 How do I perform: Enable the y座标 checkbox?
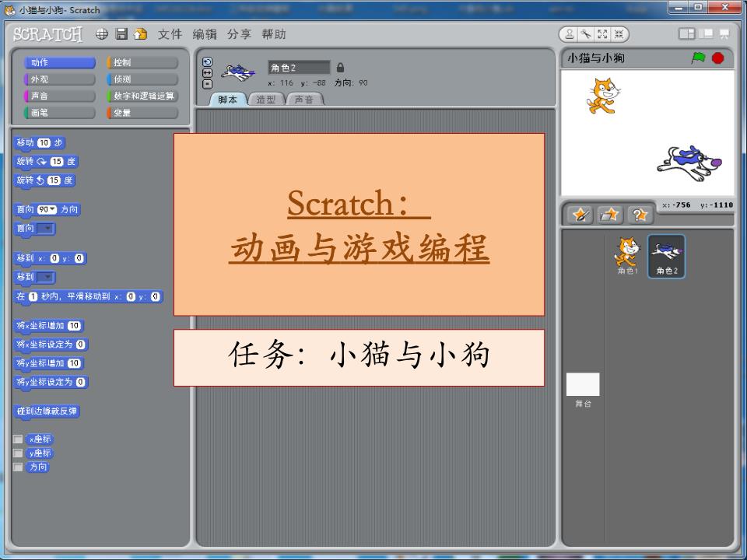[18, 453]
